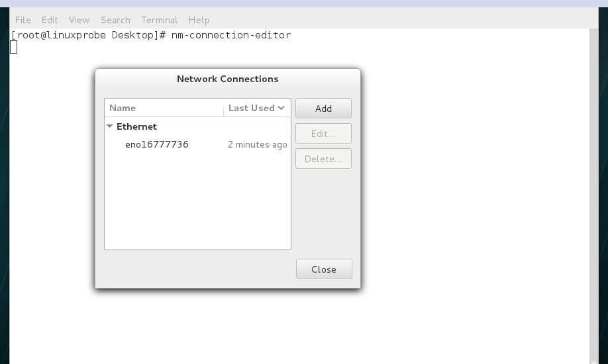Click the Name column header
This screenshot has width=608, height=364.
[x=164, y=108]
